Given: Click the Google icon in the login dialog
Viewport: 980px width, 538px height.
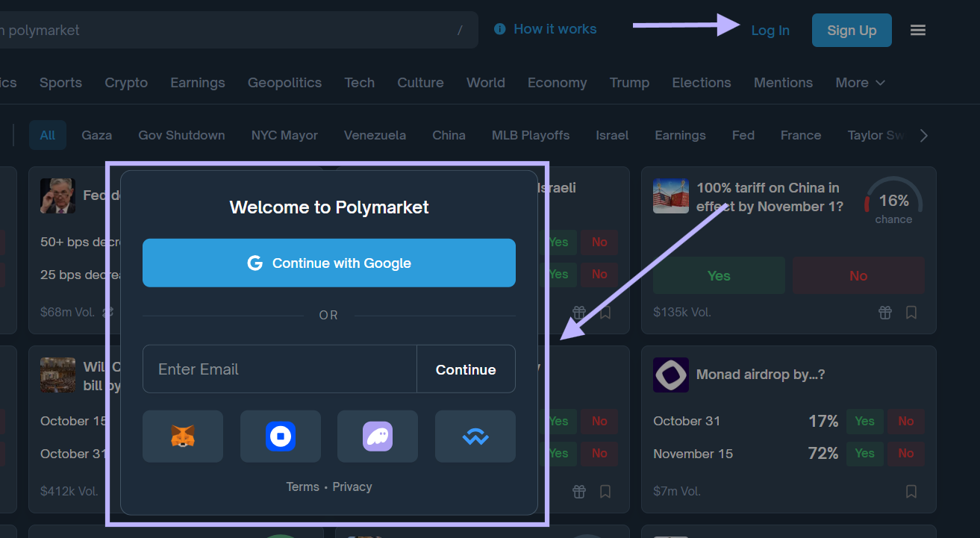Looking at the screenshot, I should pyautogui.click(x=256, y=263).
